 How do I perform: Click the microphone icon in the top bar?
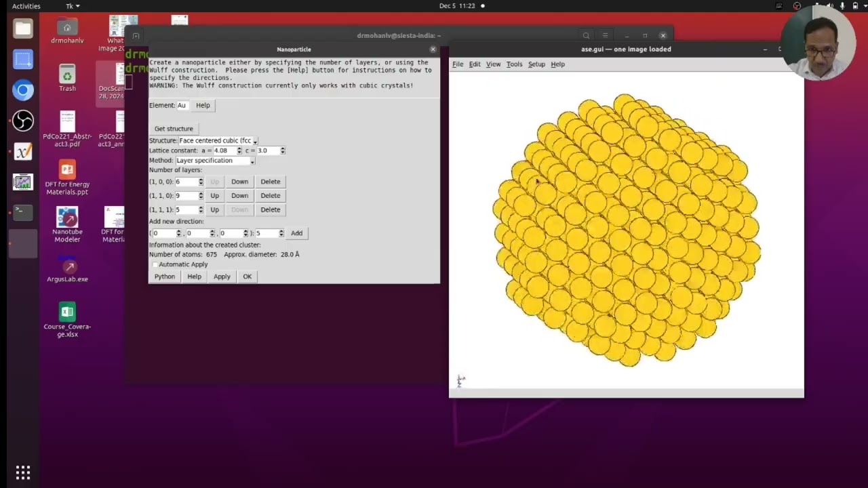pos(842,6)
